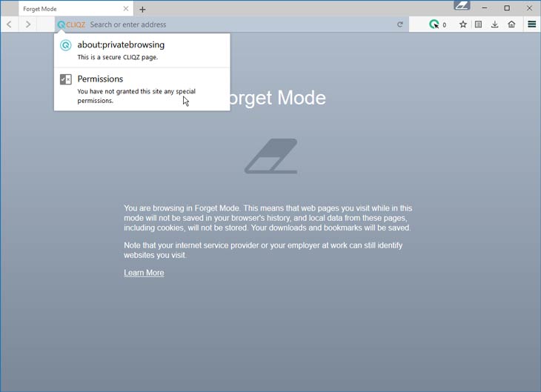Open the downloads arrow icon
The width and height of the screenshot is (541, 392).
click(495, 24)
